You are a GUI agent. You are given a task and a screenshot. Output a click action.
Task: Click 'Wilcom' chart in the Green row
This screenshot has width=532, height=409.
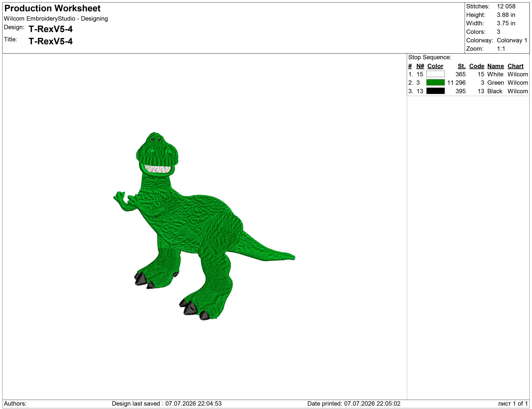[518, 83]
